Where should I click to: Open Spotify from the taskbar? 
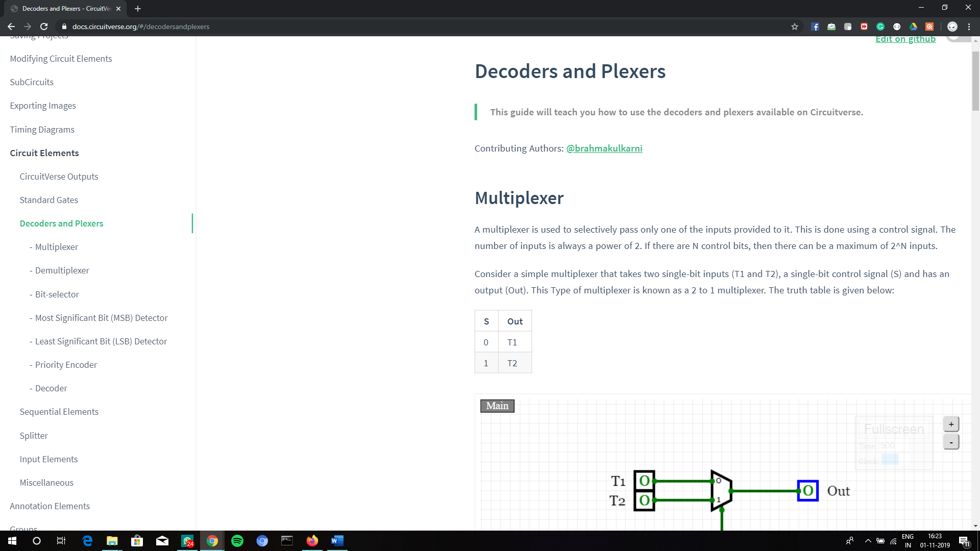(x=237, y=541)
